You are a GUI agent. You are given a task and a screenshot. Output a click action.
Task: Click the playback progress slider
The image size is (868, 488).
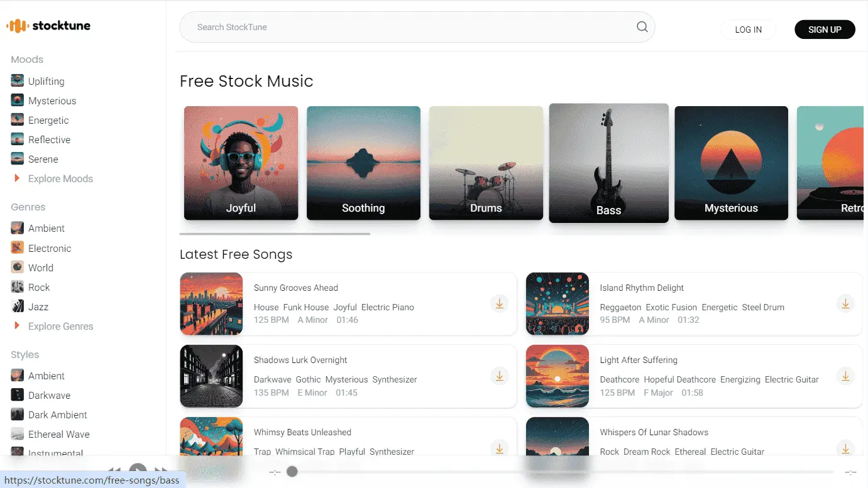(292, 471)
